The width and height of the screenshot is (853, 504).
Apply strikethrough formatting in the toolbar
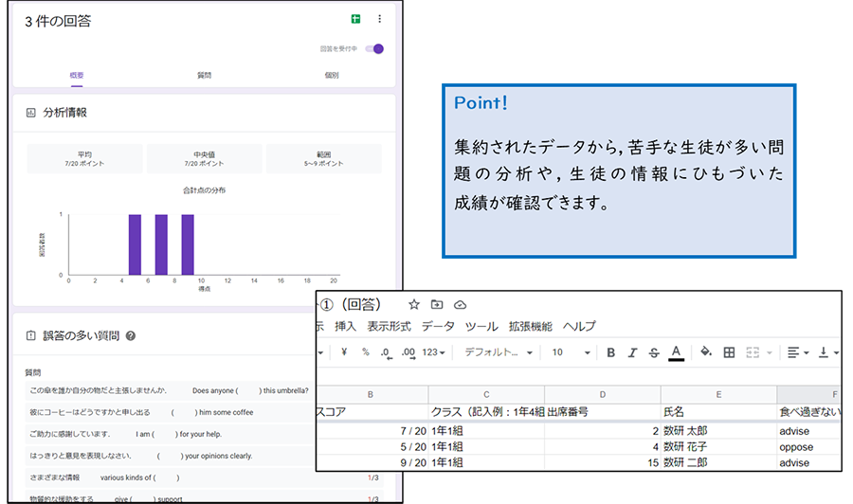(x=654, y=352)
